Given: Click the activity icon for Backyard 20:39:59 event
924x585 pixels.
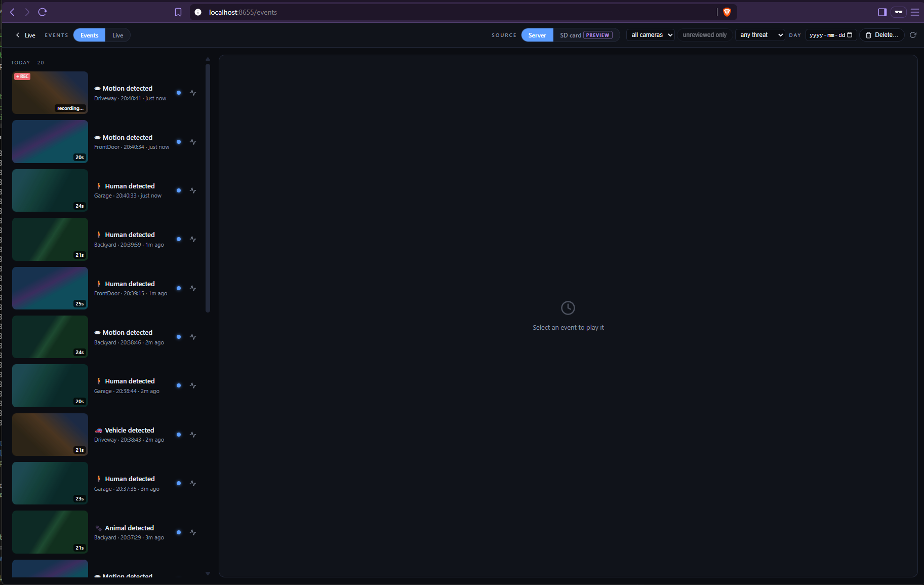Looking at the screenshot, I should coord(193,239).
